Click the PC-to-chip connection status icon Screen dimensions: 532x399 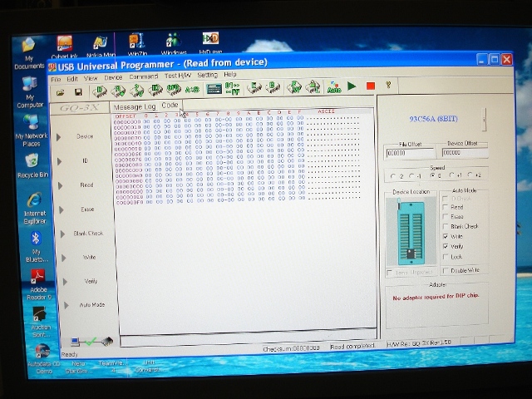click(x=92, y=341)
